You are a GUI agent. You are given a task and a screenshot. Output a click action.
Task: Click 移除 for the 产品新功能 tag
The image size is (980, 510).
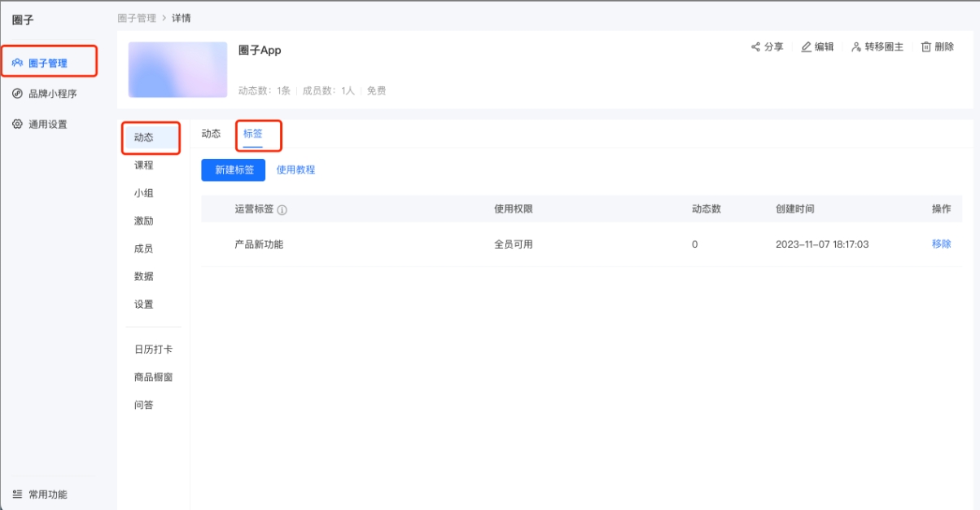(x=942, y=242)
